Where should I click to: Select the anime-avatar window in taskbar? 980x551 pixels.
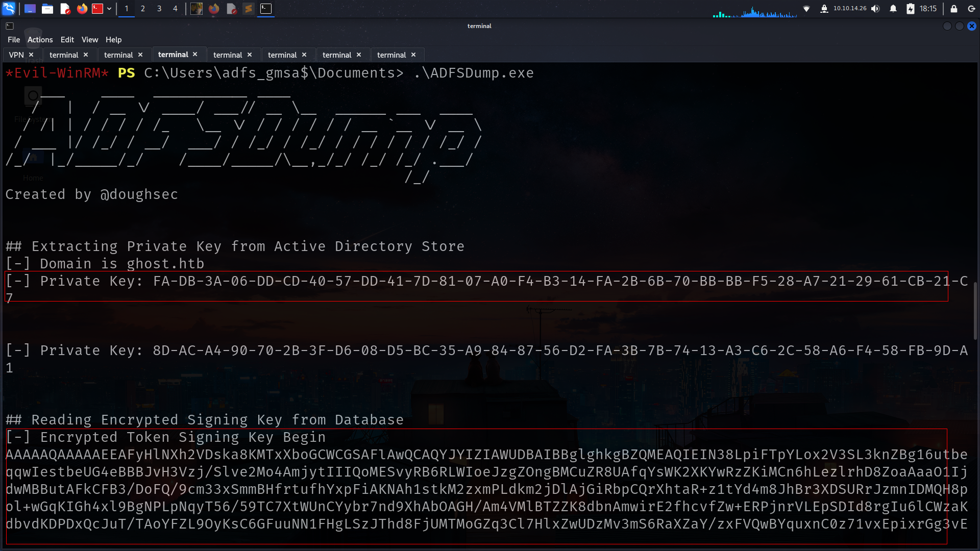197,9
